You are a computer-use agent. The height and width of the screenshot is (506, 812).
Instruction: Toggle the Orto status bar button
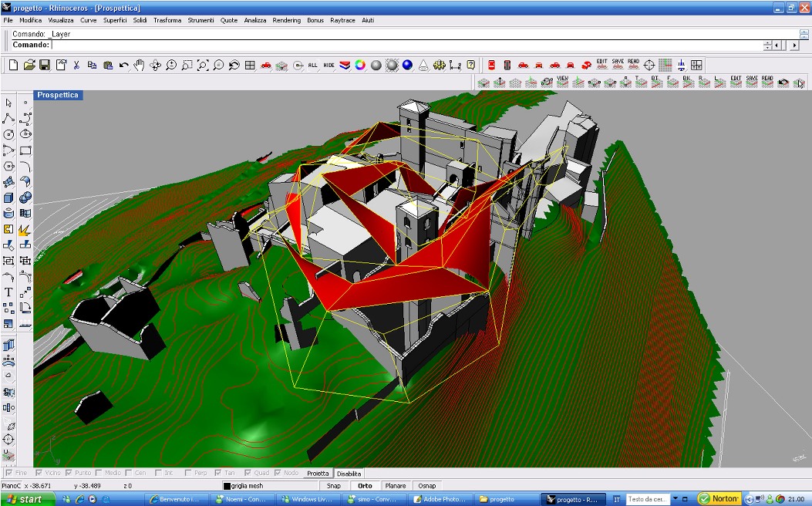tap(363, 486)
